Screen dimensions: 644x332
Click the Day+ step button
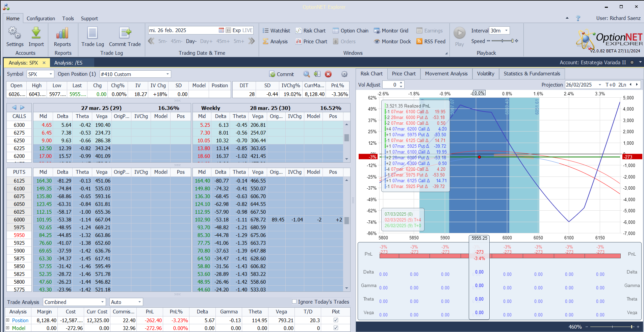206,41
